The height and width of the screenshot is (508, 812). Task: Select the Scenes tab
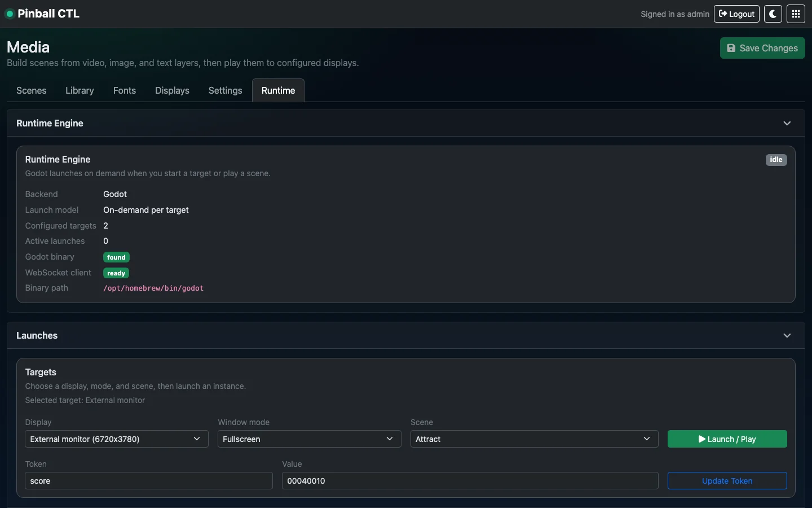pos(31,90)
